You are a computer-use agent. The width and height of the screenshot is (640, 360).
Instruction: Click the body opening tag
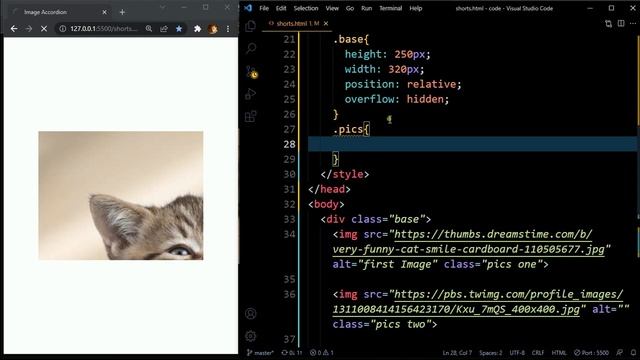tap(326, 204)
